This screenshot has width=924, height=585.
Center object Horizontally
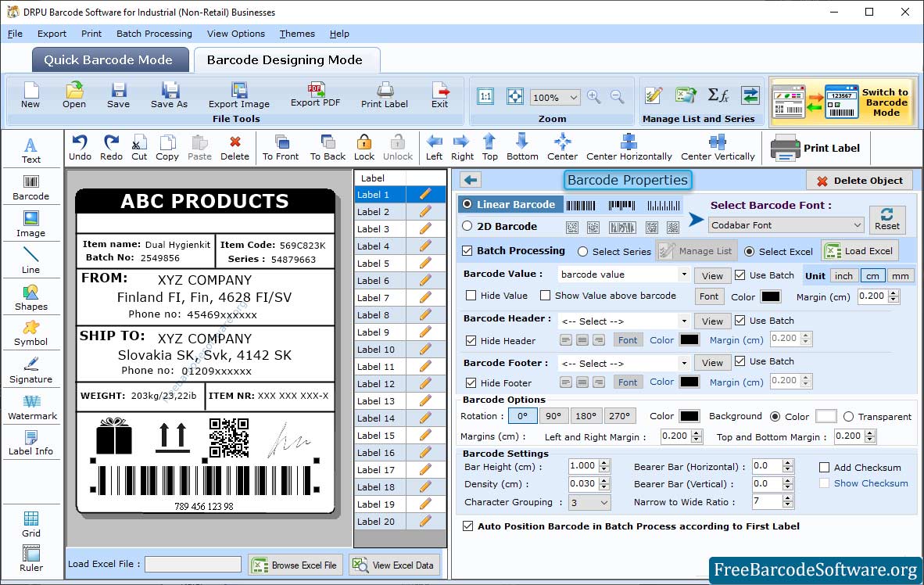click(x=629, y=148)
